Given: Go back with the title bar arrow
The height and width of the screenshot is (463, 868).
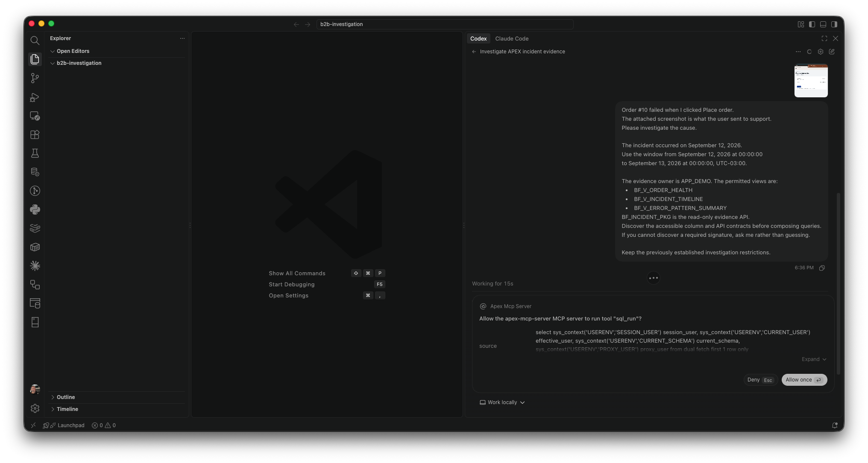Looking at the screenshot, I should (296, 24).
